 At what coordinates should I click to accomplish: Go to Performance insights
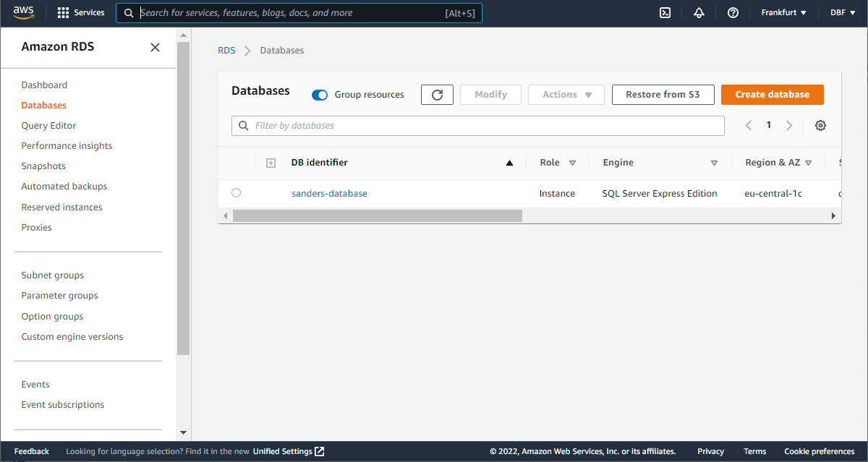[67, 145]
